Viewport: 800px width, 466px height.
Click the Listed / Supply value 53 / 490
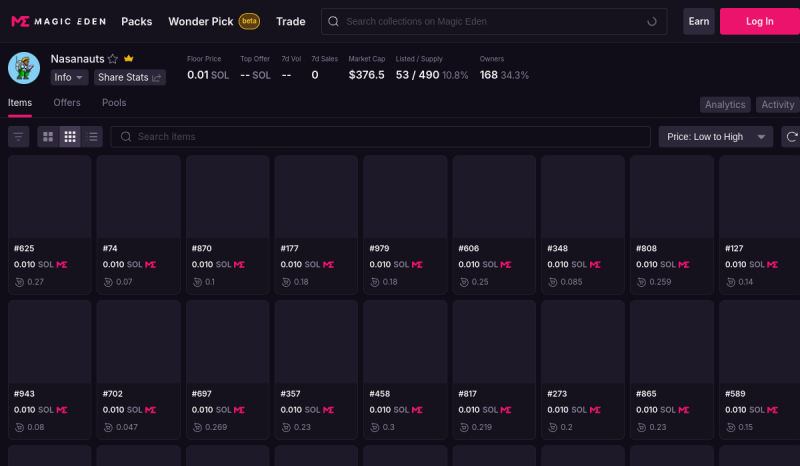click(x=417, y=75)
